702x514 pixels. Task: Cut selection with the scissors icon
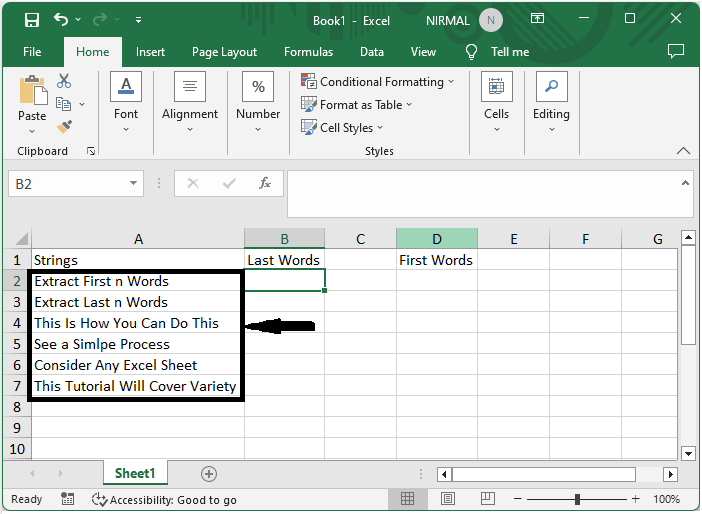point(64,81)
